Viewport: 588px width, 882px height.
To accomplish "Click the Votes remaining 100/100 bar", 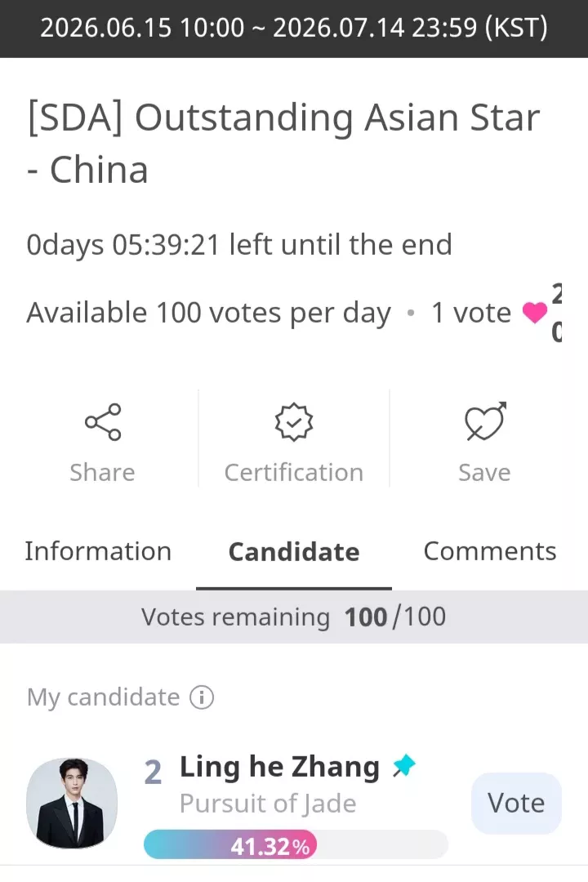I will 294,617.
